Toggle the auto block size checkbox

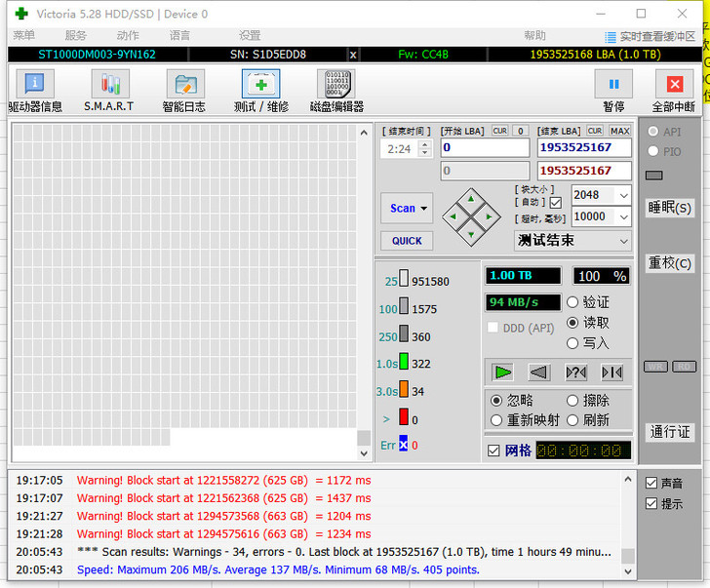556,203
